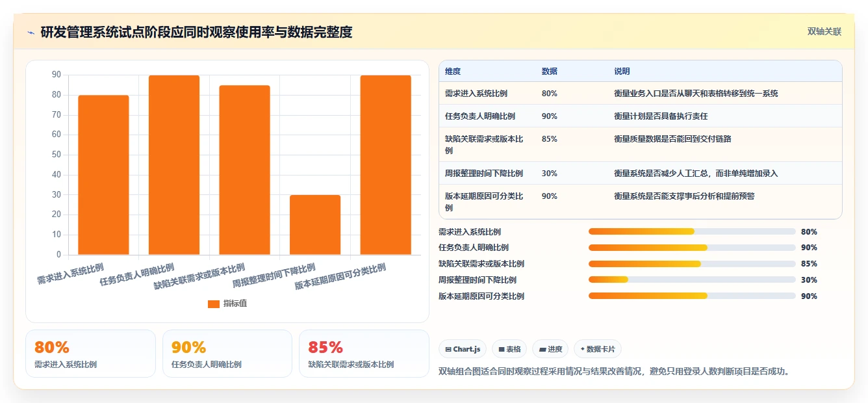Click description 衡量业务入口是否从聊天和表格转移到统一系统
Image resolution: width=868 pixels, height=403 pixels.
point(696,94)
